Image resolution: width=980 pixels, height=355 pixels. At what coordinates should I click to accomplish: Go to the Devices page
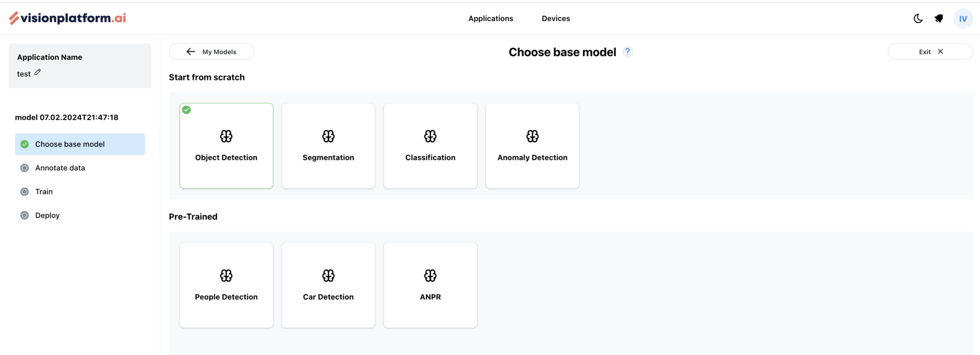(556, 19)
